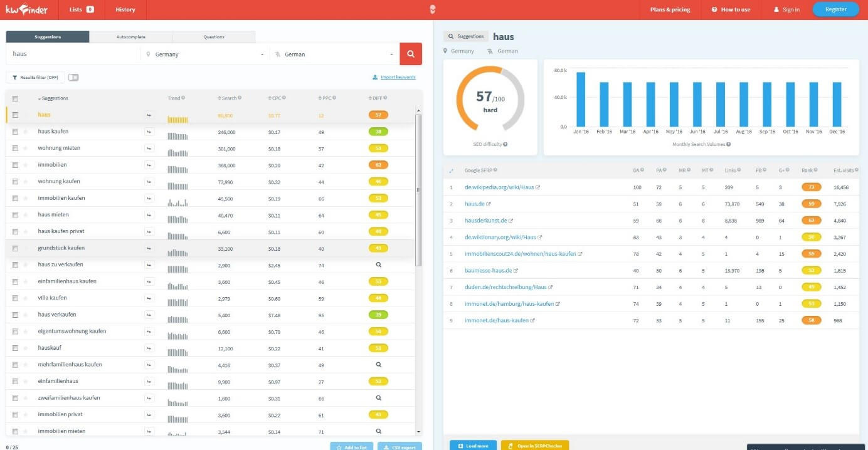The width and height of the screenshot is (868, 450).
Task: Open the How to use page
Action: [x=731, y=9]
